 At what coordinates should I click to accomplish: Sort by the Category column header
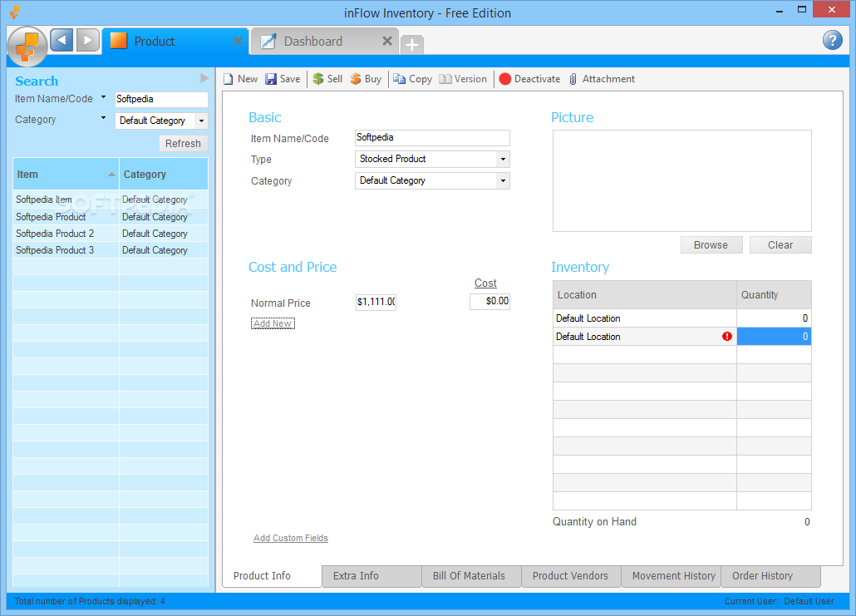[x=164, y=175]
